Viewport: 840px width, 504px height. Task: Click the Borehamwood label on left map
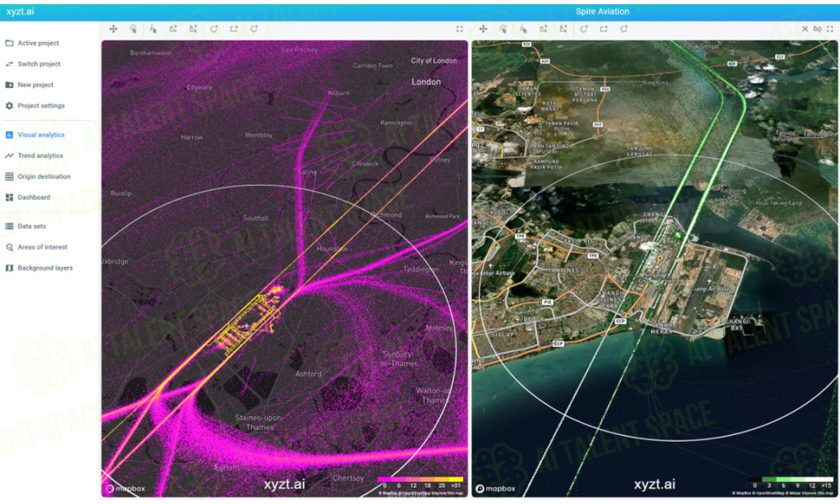click(x=150, y=53)
